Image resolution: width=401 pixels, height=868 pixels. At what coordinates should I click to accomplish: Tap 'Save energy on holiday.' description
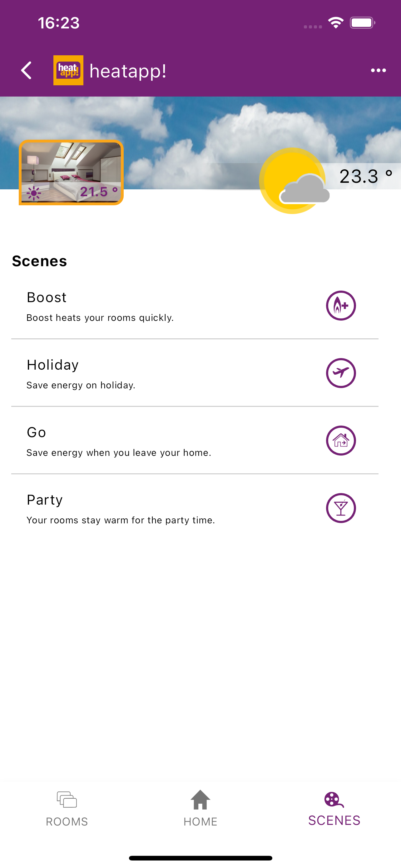tap(81, 385)
